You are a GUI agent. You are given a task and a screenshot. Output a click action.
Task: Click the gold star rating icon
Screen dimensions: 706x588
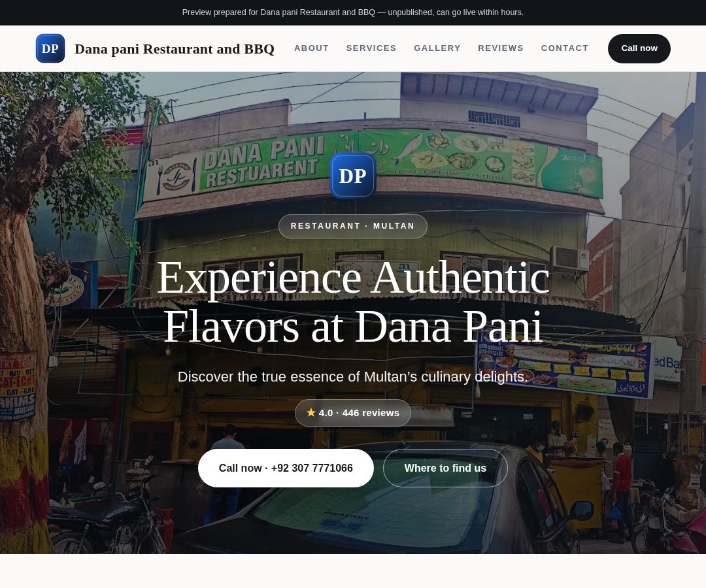point(311,412)
